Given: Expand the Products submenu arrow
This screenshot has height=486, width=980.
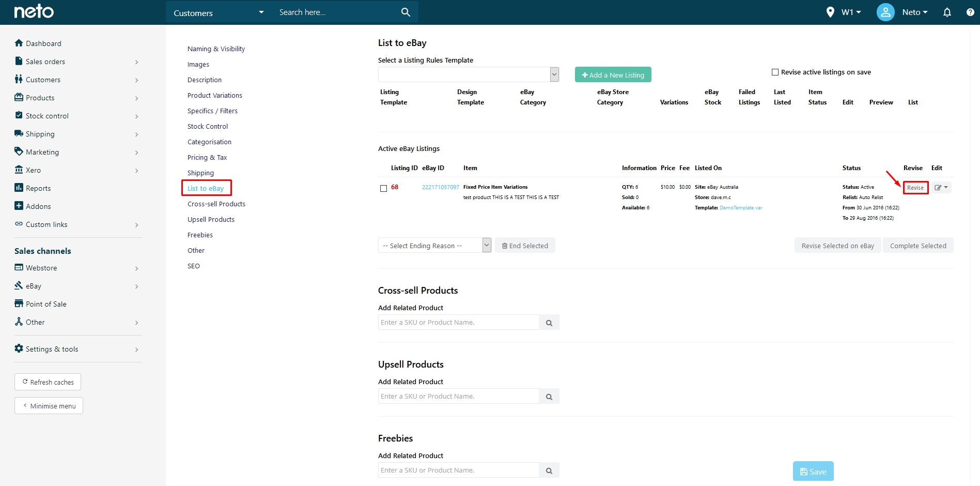Looking at the screenshot, I should [x=136, y=98].
